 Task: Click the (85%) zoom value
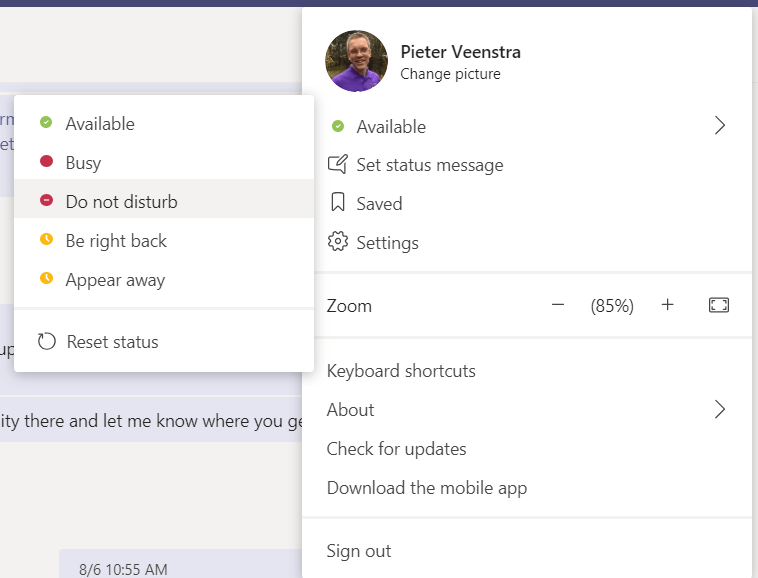[x=612, y=305]
